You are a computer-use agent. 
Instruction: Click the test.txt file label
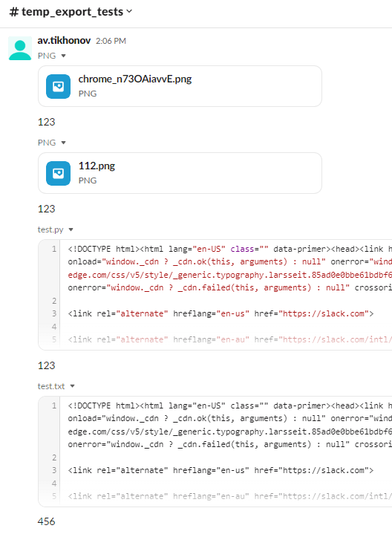[51, 386]
